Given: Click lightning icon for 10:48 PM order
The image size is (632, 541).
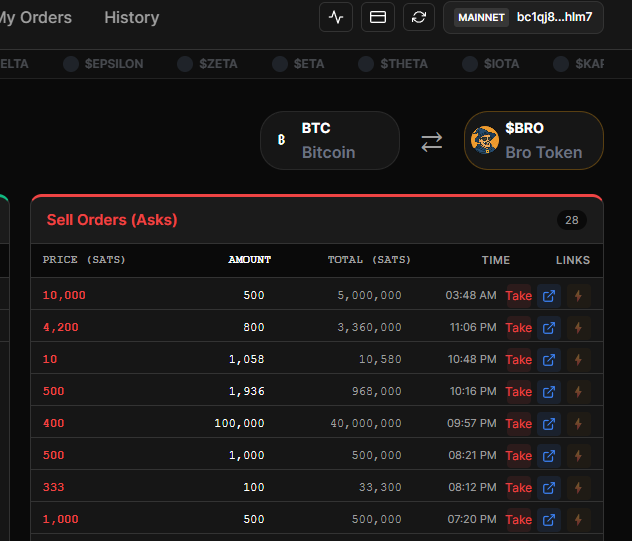Looking at the screenshot, I should point(578,360).
